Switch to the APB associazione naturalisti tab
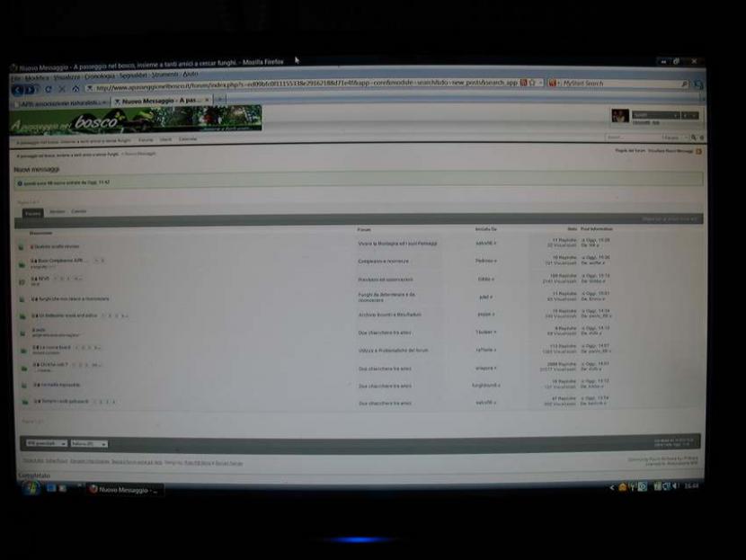Viewport: 746px width, 560px height. 58,102
